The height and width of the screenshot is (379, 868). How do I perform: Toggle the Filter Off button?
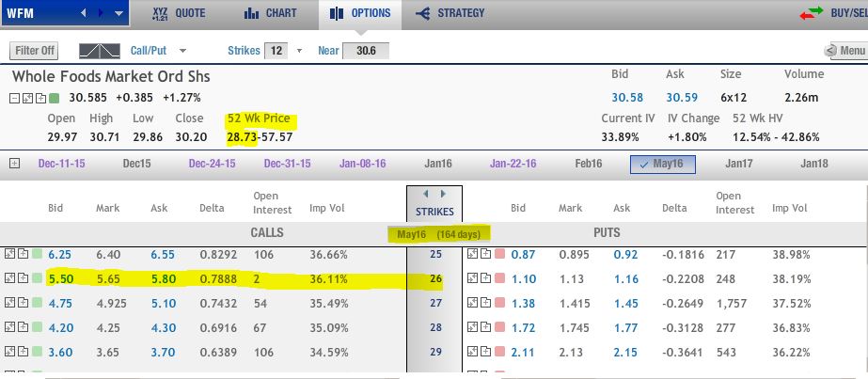click(35, 51)
